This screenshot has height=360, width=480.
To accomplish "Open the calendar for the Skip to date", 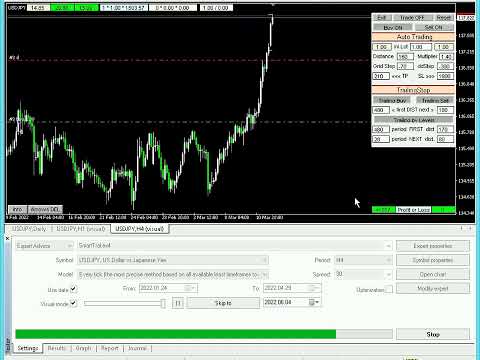I will tap(314, 302).
